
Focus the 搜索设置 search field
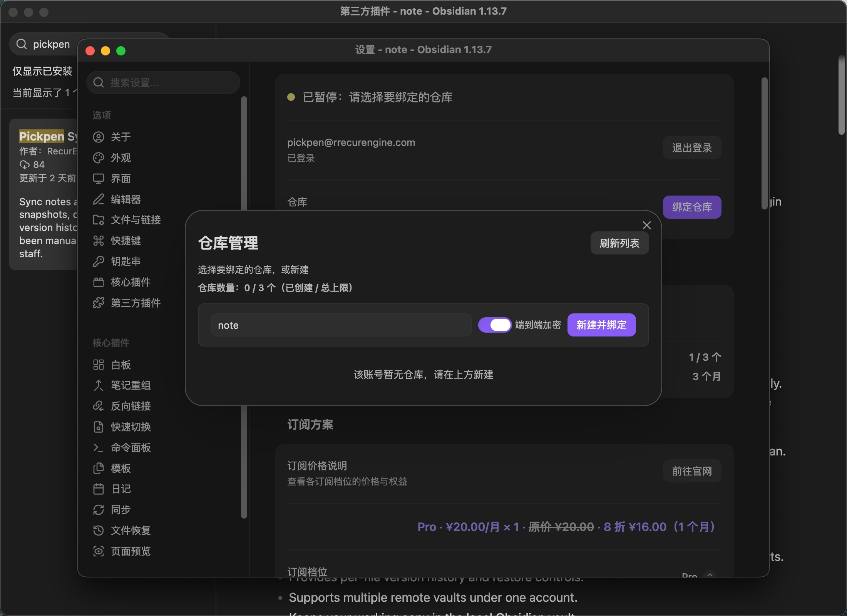[163, 82]
